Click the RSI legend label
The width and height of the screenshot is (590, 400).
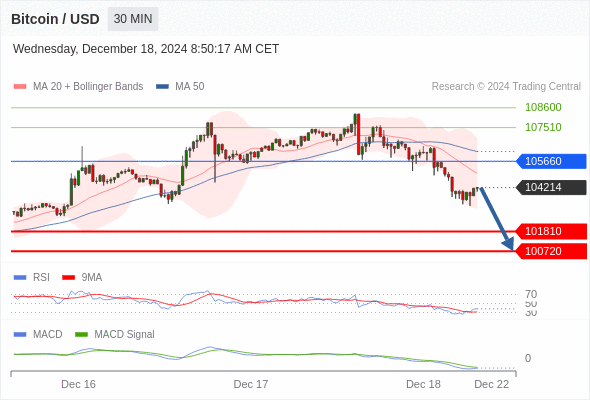pyautogui.click(x=41, y=278)
